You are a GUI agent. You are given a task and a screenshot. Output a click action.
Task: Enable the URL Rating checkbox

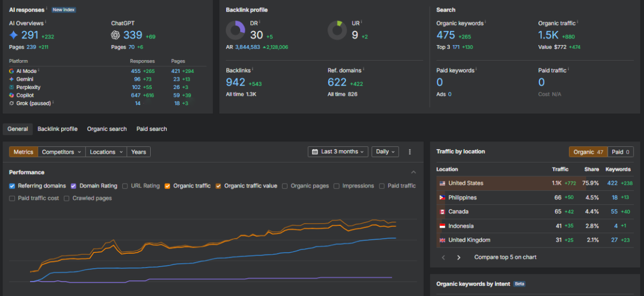(x=125, y=186)
